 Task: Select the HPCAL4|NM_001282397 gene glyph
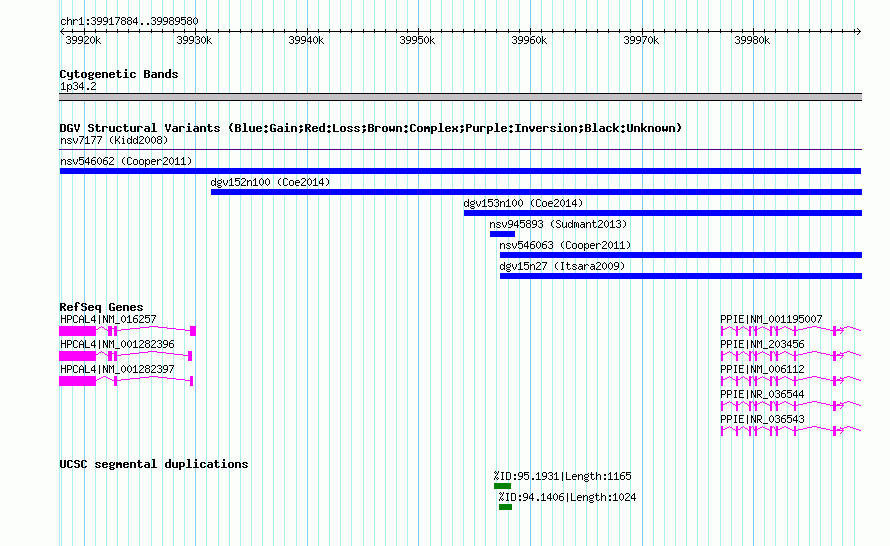[x=127, y=381]
